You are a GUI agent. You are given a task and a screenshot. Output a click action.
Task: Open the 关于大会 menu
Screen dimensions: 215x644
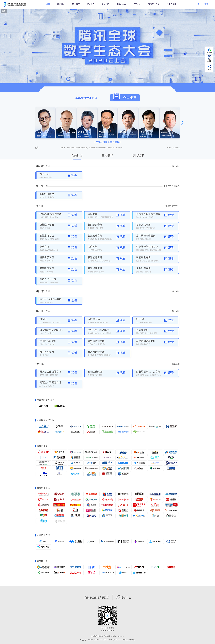pos(137,4)
